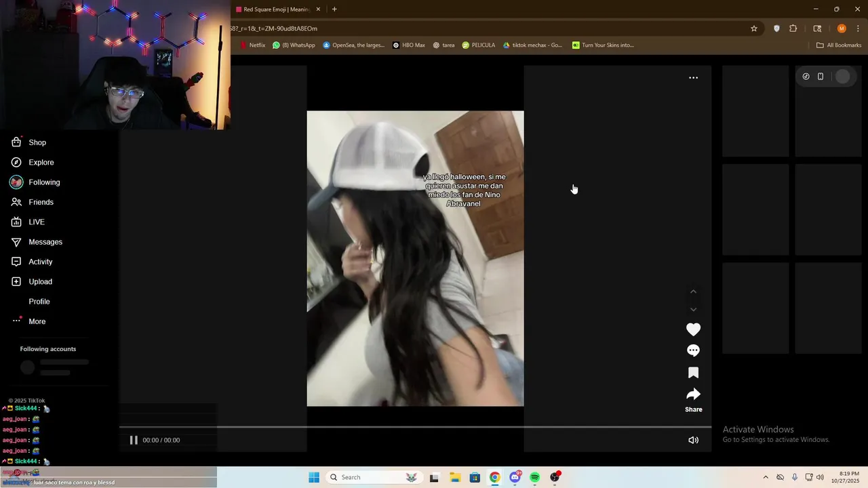Bookmark this page with the star icon
The height and width of the screenshot is (488, 868).
point(753,28)
